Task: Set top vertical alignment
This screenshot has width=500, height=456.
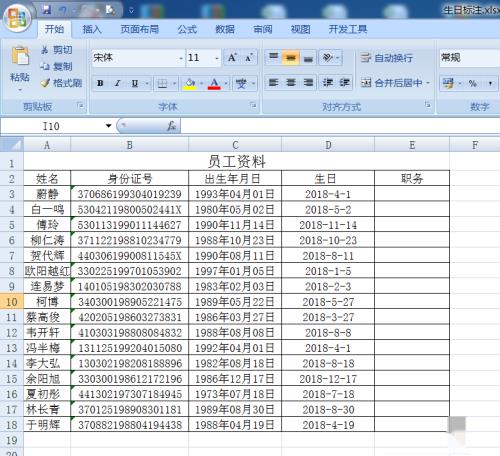Action: point(274,57)
